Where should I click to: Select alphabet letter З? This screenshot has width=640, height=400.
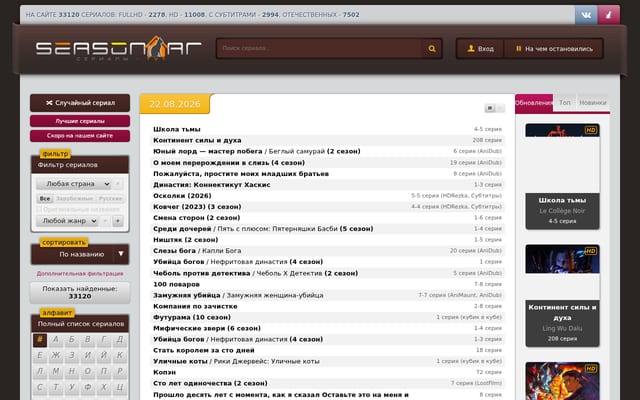[x=71, y=356]
